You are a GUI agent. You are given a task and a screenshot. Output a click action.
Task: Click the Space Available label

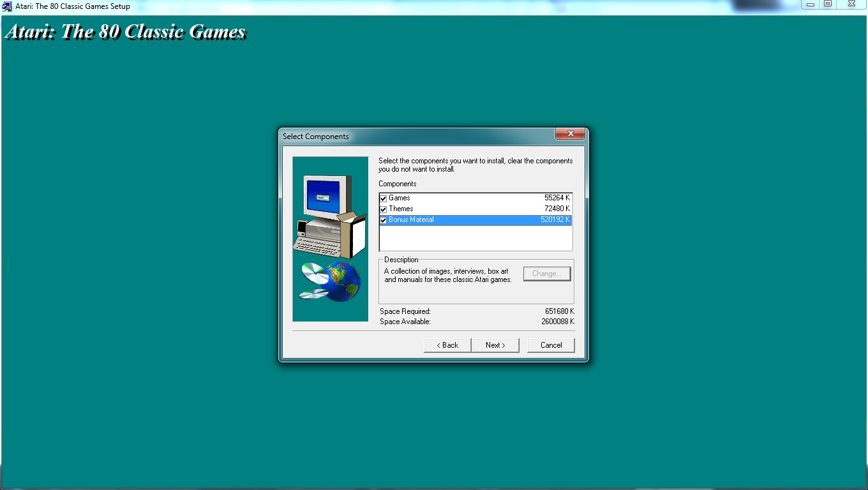[405, 322]
